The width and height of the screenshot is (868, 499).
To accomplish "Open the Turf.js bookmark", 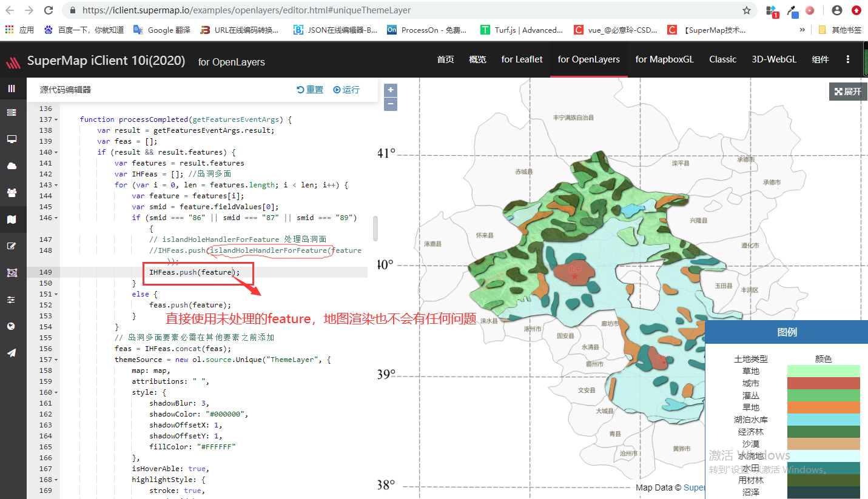I will pyautogui.click(x=521, y=30).
